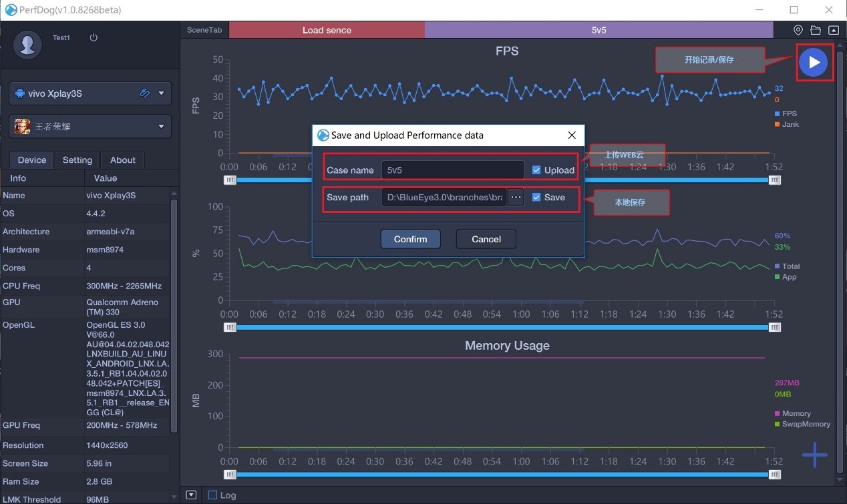Image resolution: width=847 pixels, height=504 pixels.
Task: Click the blue plus icon at bottom right
Action: 814,455
